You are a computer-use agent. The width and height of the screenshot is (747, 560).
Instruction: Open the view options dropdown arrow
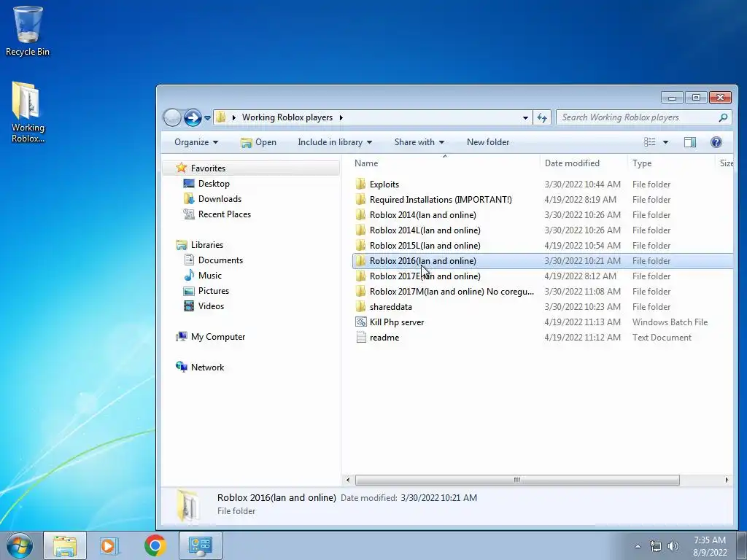tap(665, 142)
